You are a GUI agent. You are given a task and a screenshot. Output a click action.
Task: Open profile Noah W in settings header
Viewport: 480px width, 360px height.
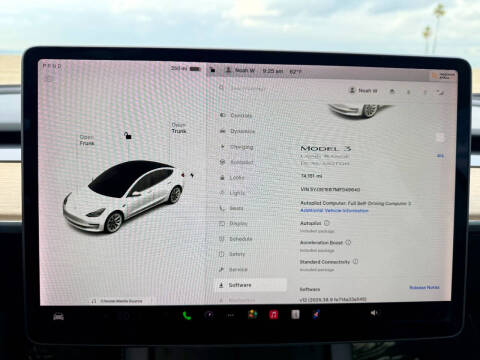[x=363, y=90]
